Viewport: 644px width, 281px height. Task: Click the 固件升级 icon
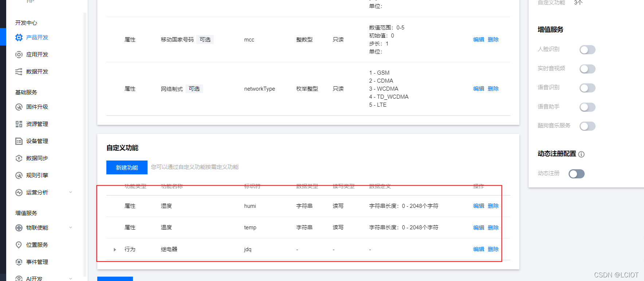[19, 107]
